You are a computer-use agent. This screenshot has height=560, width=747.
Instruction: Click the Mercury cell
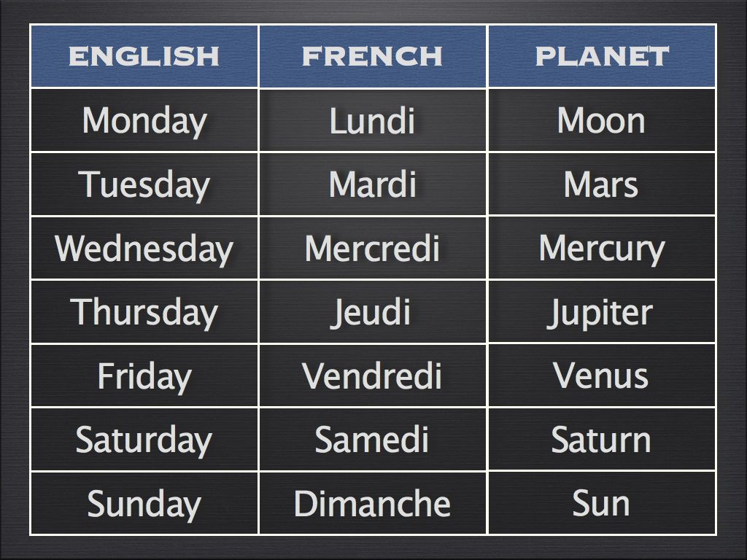tap(602, 248)
